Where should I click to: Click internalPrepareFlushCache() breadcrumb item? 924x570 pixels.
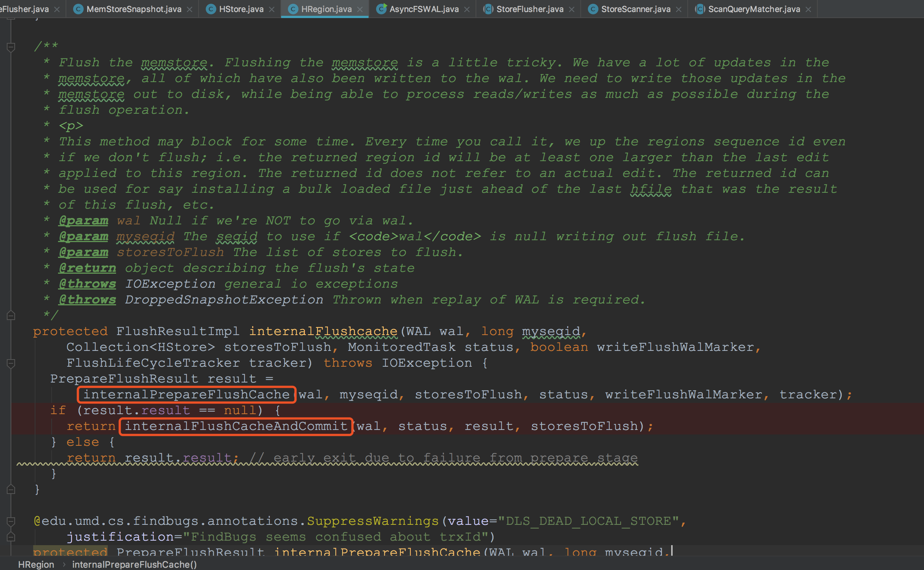pos(134,564)
